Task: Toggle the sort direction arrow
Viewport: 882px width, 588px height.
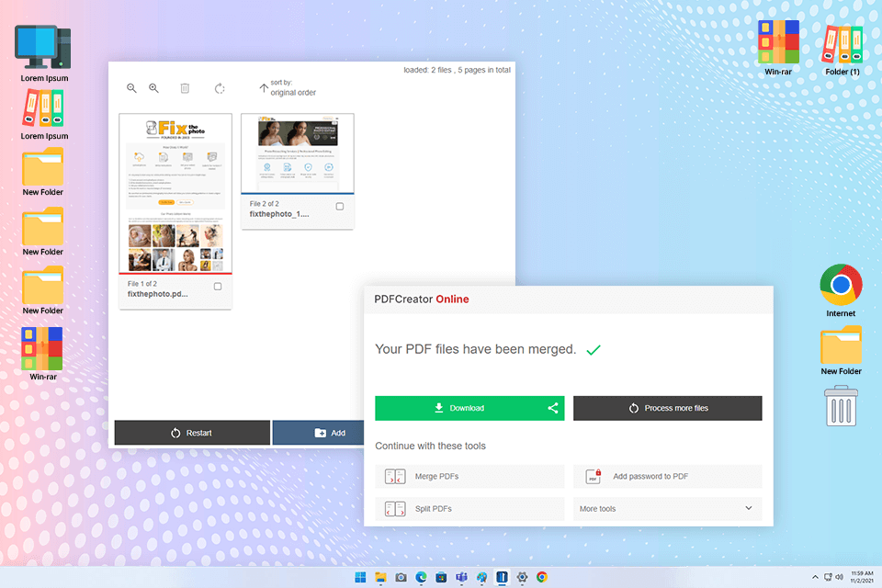Action: (x=264, y=88)
